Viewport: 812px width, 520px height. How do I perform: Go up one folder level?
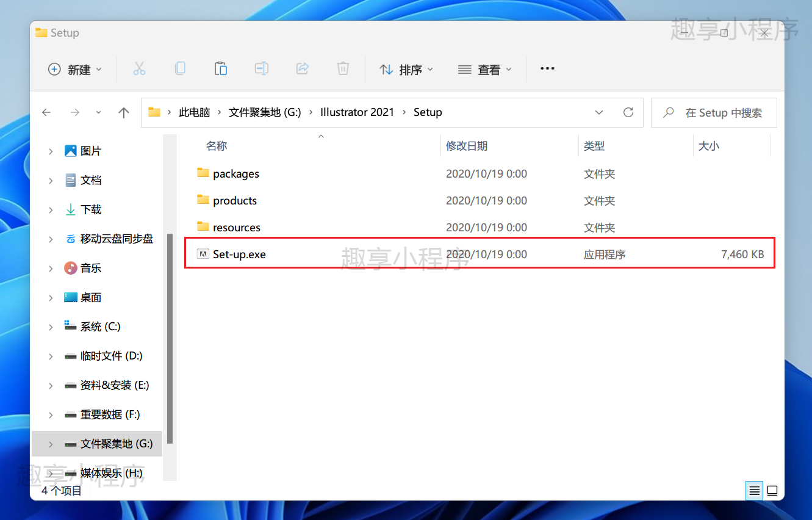pyautogui.click(x=124, y=112)
